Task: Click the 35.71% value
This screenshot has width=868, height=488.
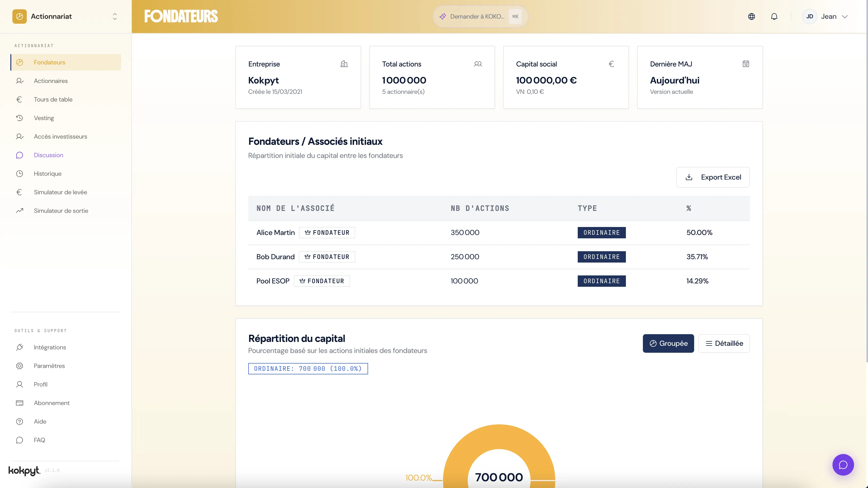Action: click(x=697, y=257)
